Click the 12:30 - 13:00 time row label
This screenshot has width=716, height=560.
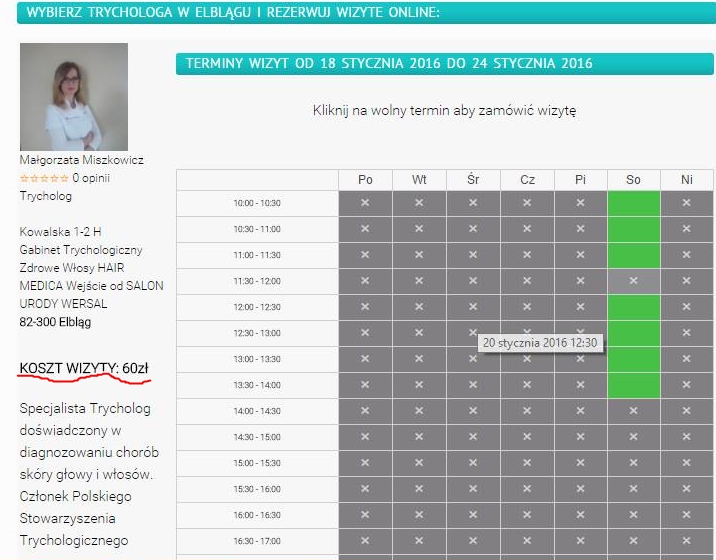(x=257, y=333)
